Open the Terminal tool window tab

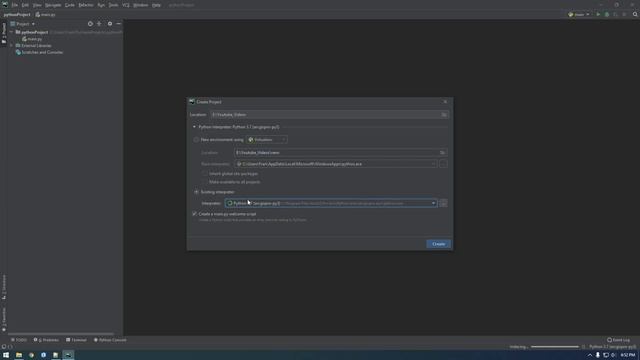(x=76, y=340)
